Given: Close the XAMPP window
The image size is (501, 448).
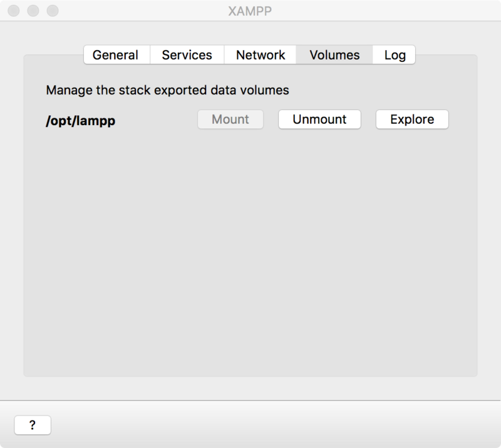Looking at the screenshot, I should click(x=14, y=11).
